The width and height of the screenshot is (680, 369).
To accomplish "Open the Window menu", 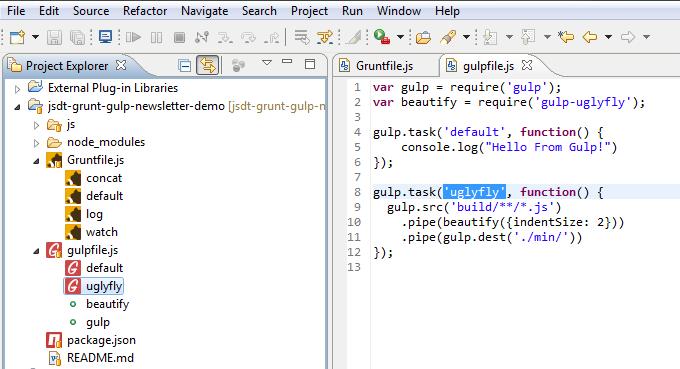I will pos(399,10).
